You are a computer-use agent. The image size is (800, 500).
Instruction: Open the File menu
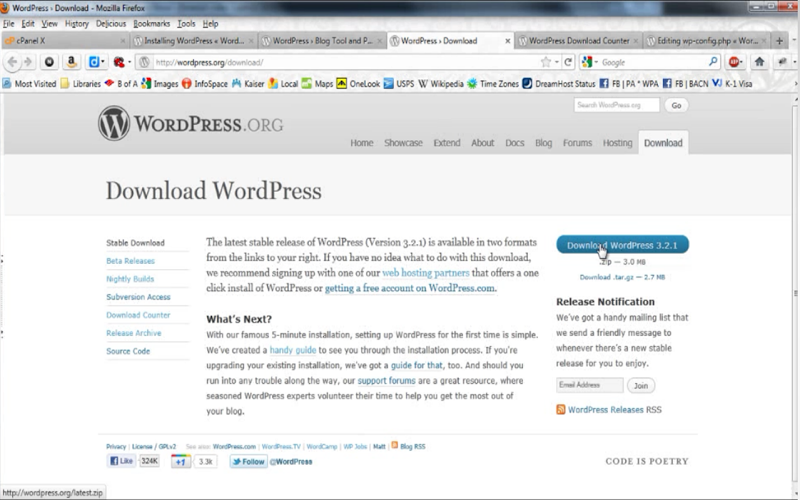(9, 23)
